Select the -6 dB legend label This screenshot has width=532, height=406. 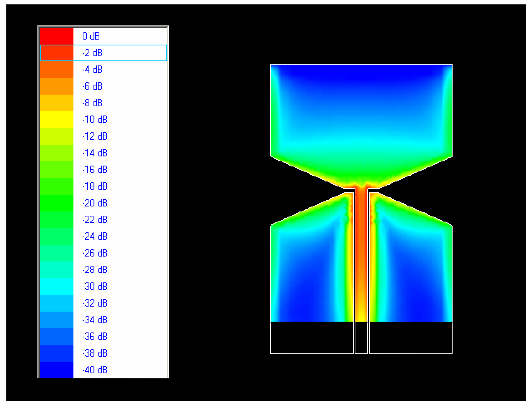click(x=92, y=86)
